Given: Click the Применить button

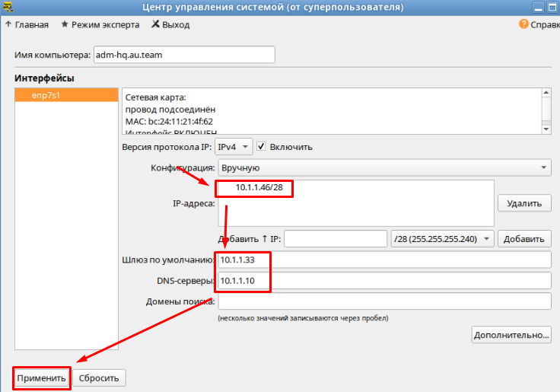Looking at the screenshot, I should 43,378.
